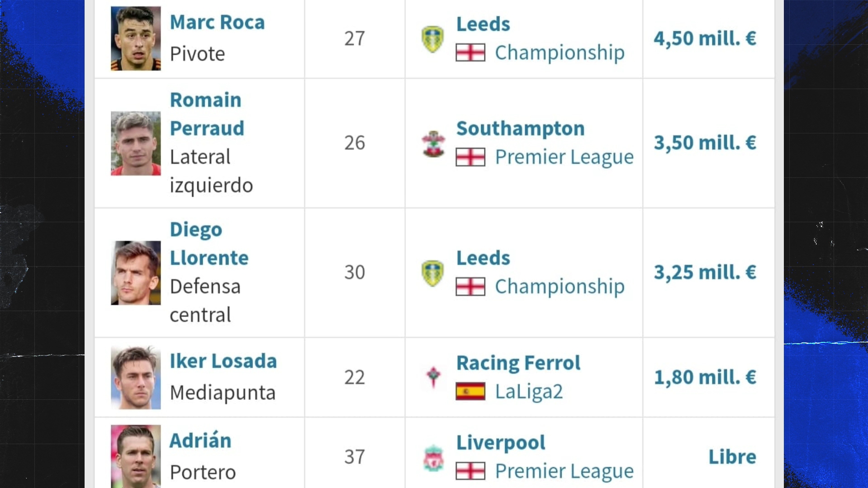Click the Leeds crest in Marc Roca's row
The image size is (868, 488).
click(432, 39)
